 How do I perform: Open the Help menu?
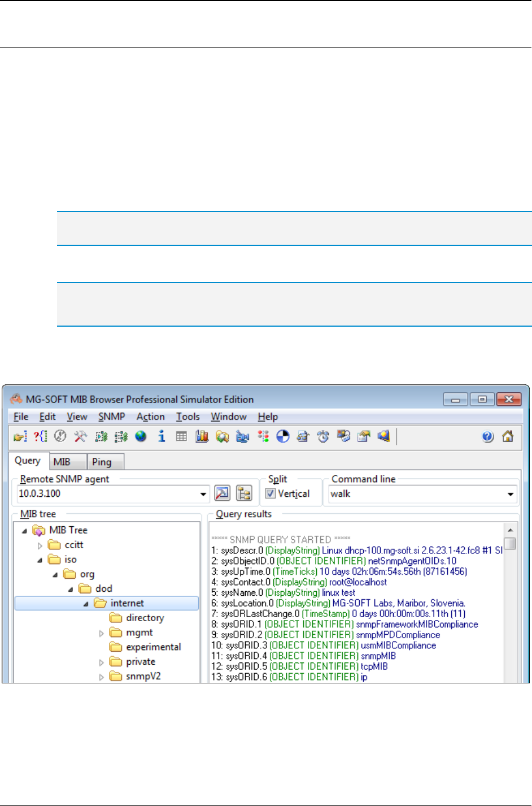(x=268, y=417)
